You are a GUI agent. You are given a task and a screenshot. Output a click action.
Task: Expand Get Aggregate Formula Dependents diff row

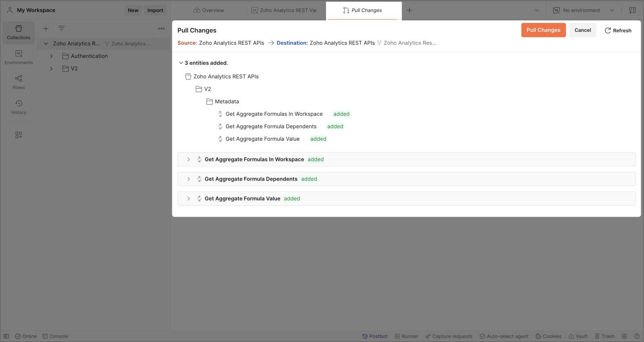[x=188, y=179]
